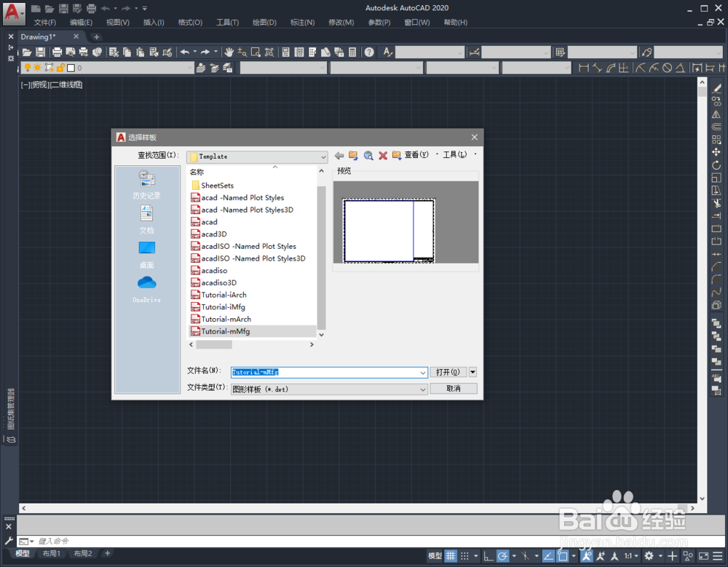Open the Workspace Switching gear icon
728x567 pixels.
click(649, 556)
